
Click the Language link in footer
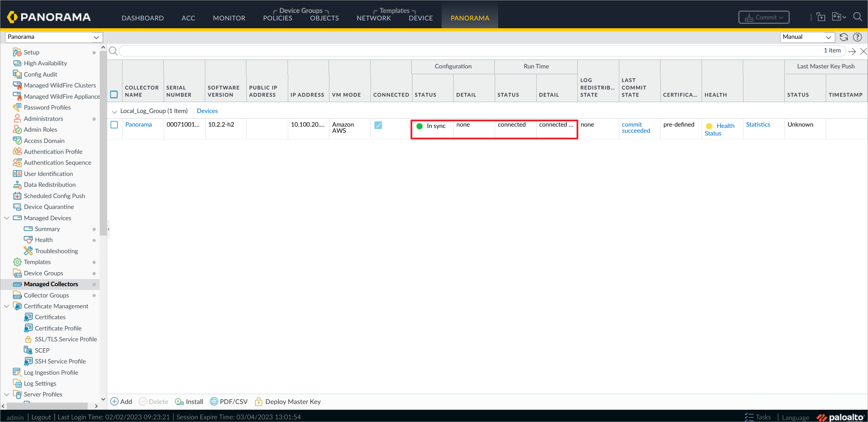796,417
